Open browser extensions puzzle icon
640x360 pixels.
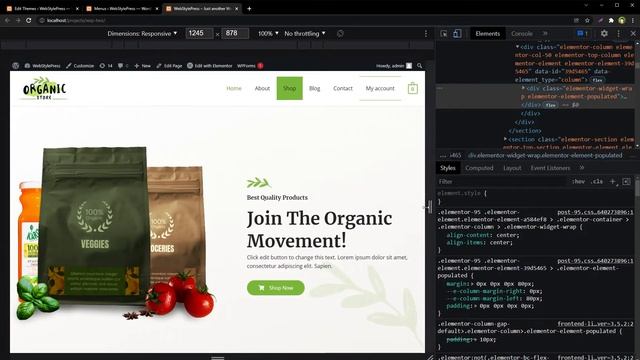(x=611, y=20)
